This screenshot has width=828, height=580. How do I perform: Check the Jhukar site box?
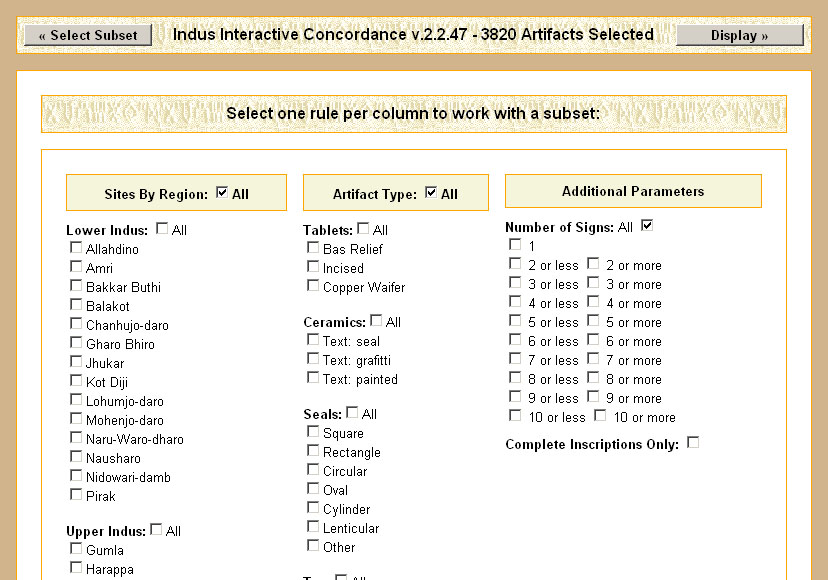pos(76,361)
